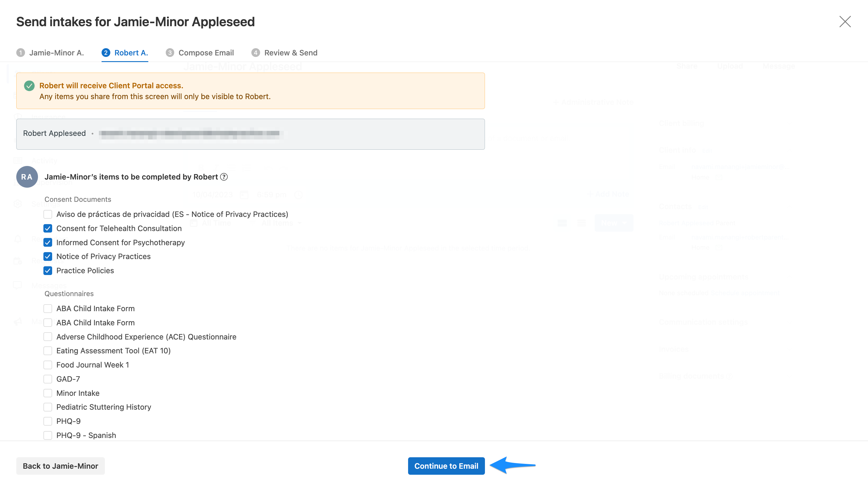
Task: Go to step 1 Jamie-Minor A. tab
Action: [x=50, y=53]
